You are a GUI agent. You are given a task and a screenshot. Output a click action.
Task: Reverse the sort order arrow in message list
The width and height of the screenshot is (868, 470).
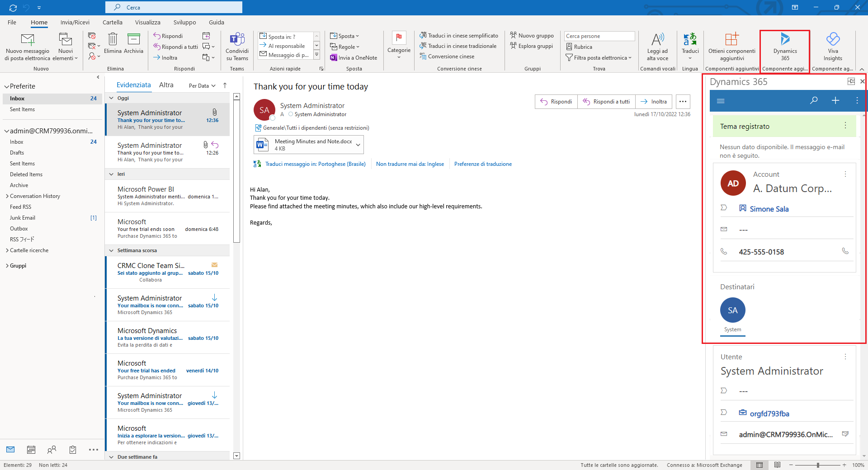(x=225, y=85)
